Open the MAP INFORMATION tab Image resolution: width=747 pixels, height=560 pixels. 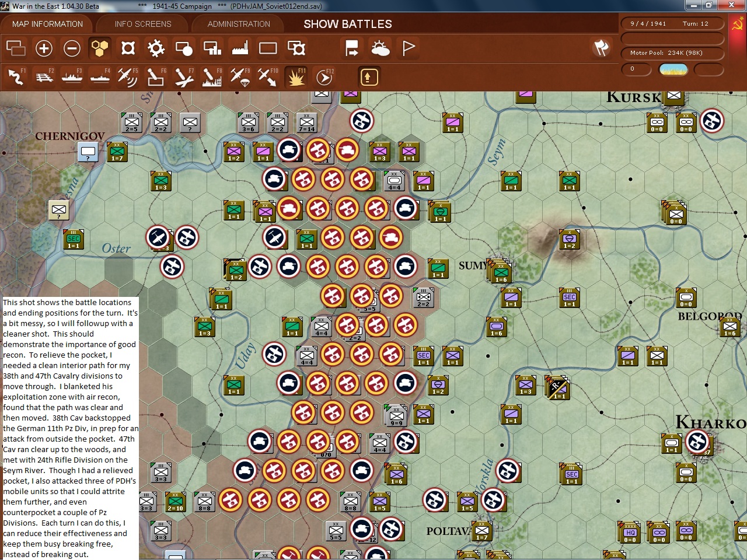[48, 24]
